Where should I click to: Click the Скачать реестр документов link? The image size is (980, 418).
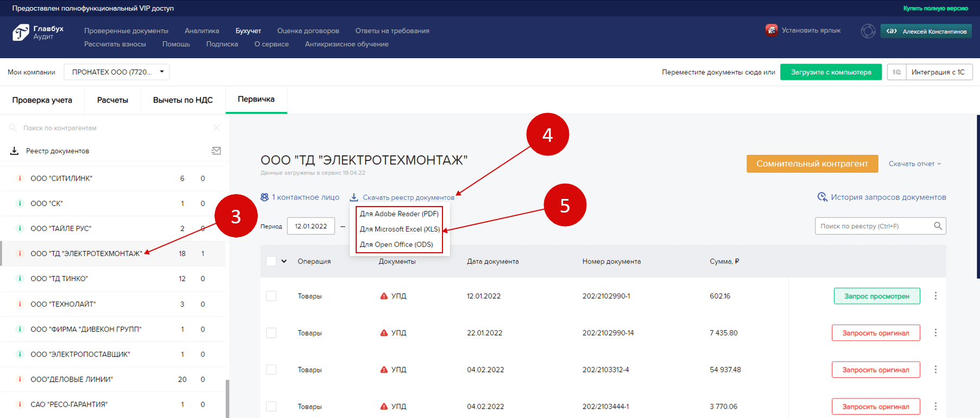[x=408, y=197]
